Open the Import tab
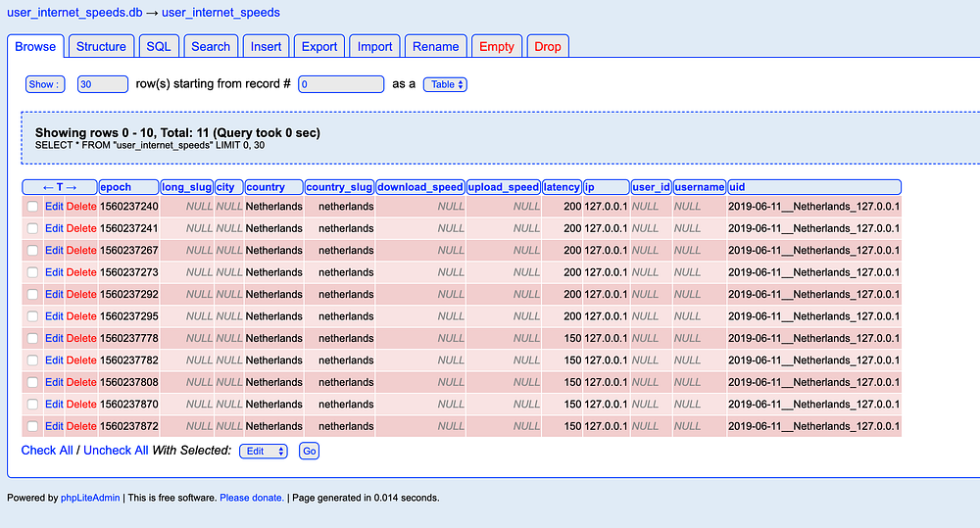980x528 pixels. tap(375, 46)
